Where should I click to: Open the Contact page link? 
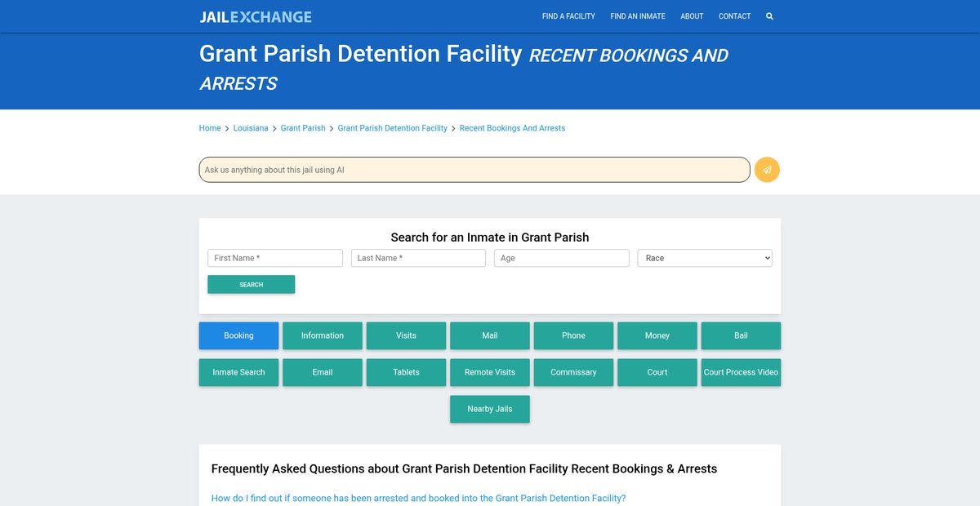point(734,16)
